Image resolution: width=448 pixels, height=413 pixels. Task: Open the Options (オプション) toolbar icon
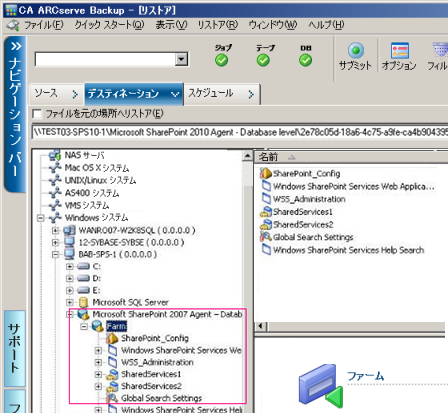coord(399,50)
